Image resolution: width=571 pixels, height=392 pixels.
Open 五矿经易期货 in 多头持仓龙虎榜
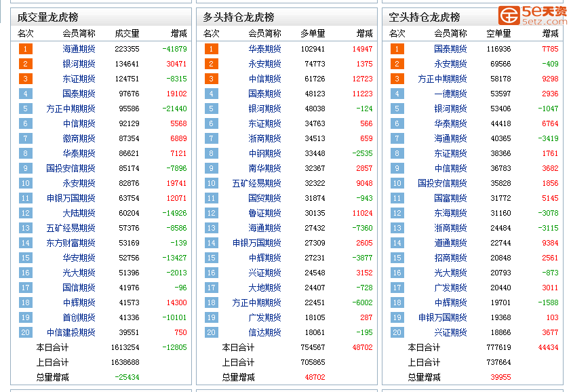coord(257,183)
